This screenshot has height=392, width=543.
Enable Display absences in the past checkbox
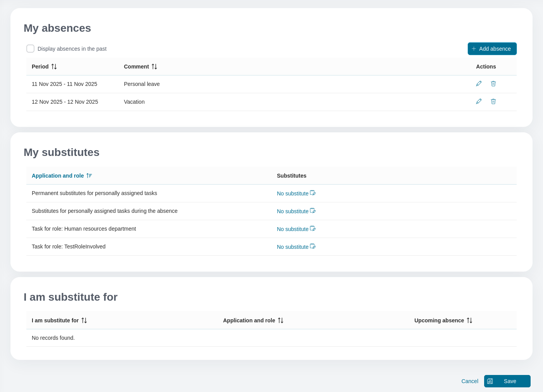point(31,49)
